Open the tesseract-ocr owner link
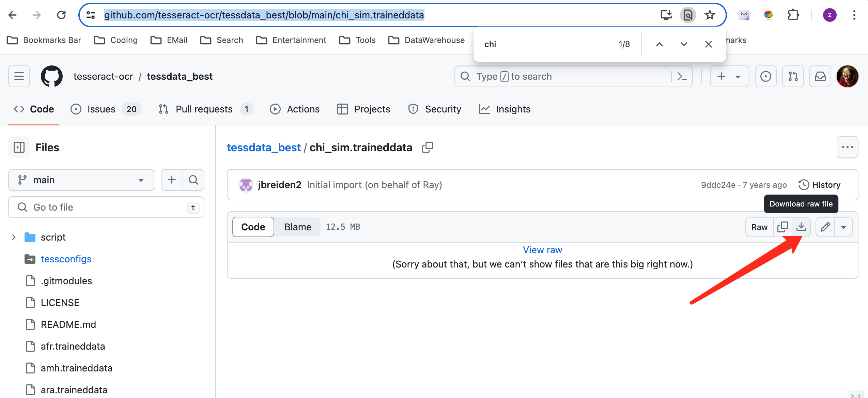868x398 pixels. [103, 76]
